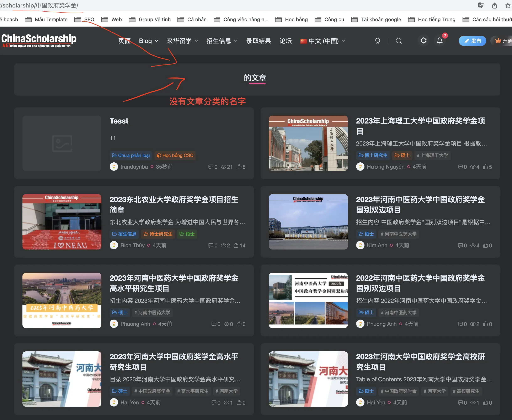Viewport: 512px width, 420px height.
Task: Click 博士研究生 tag on 上海理工大学 post
Action: coord(373,155)
